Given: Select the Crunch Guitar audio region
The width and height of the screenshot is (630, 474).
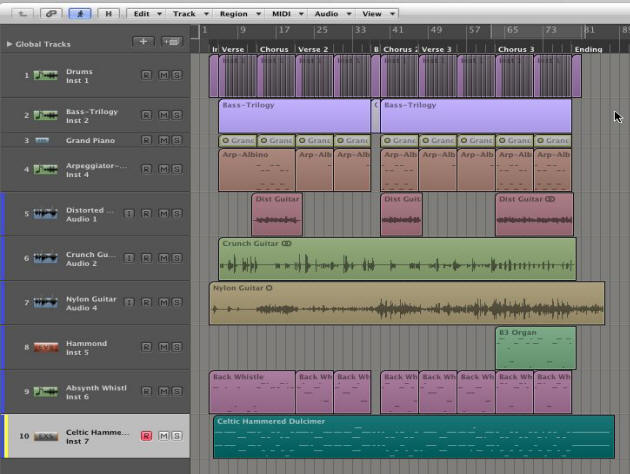Looking at the screenshot, I should tap(397, 259).
